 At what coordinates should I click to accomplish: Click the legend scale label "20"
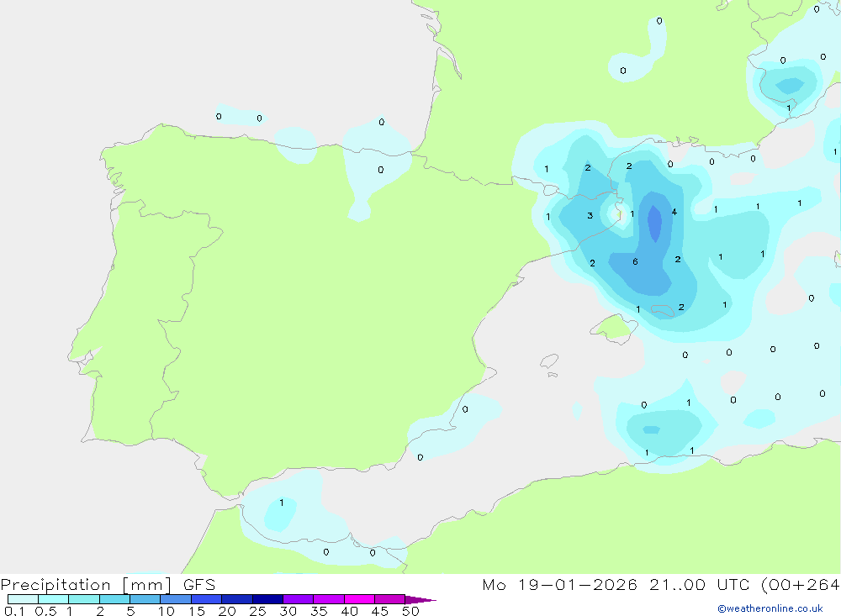[x=227, y=611]
